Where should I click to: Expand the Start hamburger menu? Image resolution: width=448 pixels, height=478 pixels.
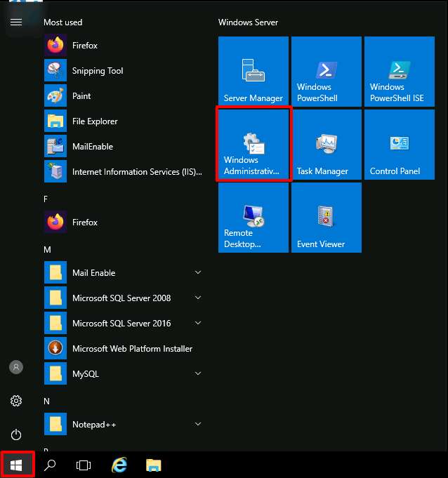coord(16,22)
